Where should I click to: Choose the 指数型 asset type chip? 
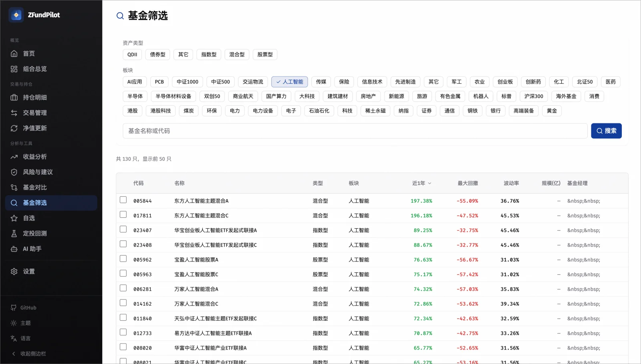pos(209,54)
